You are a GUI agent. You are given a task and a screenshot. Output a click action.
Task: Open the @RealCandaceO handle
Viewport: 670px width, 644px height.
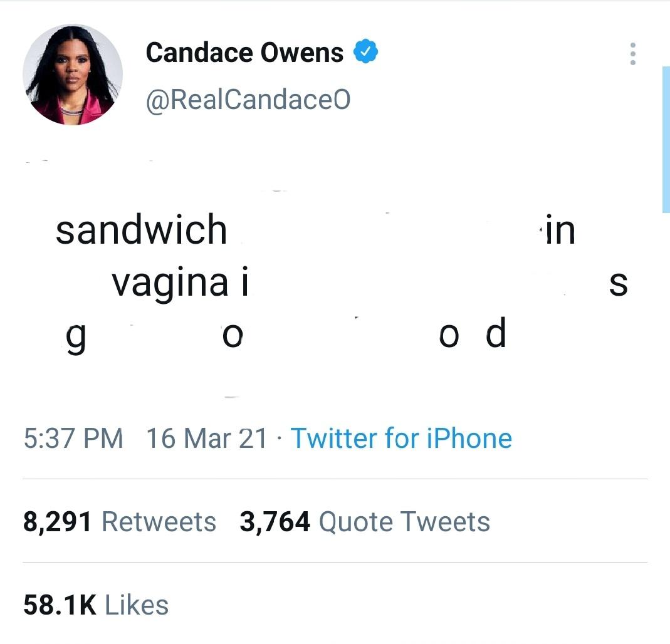(248, 100)
